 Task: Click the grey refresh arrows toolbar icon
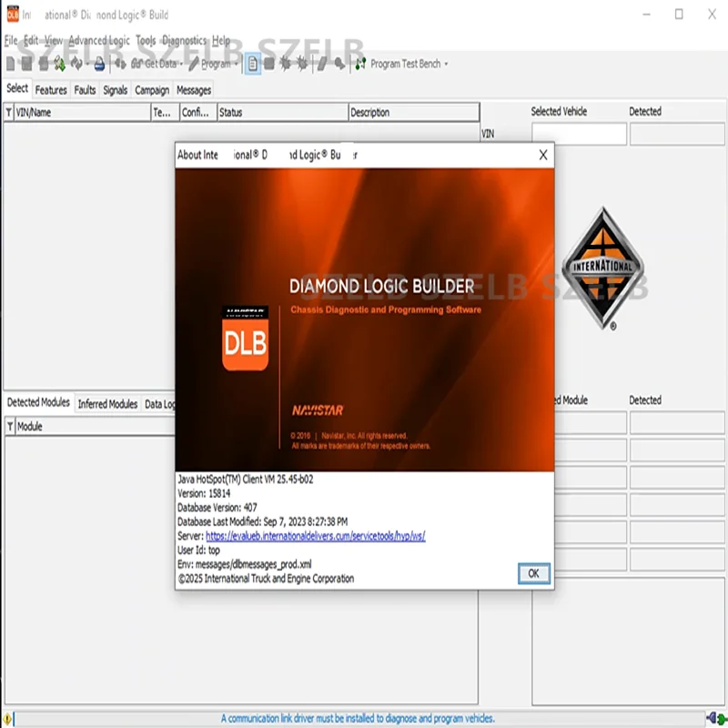coord(76,64)
